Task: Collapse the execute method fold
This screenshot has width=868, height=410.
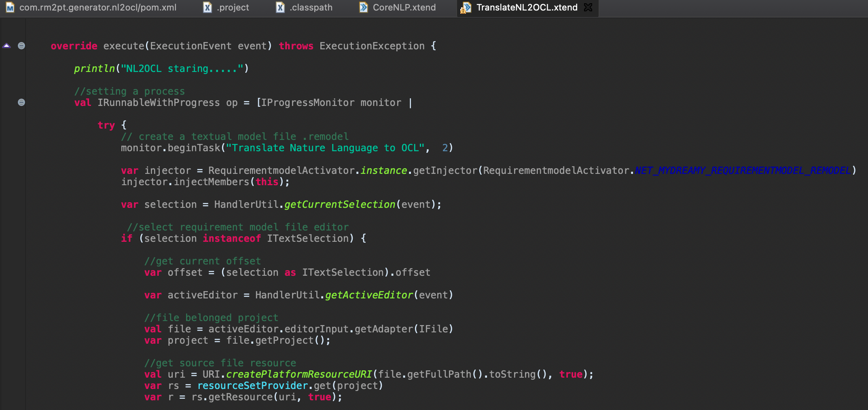Action: point(21,46)
